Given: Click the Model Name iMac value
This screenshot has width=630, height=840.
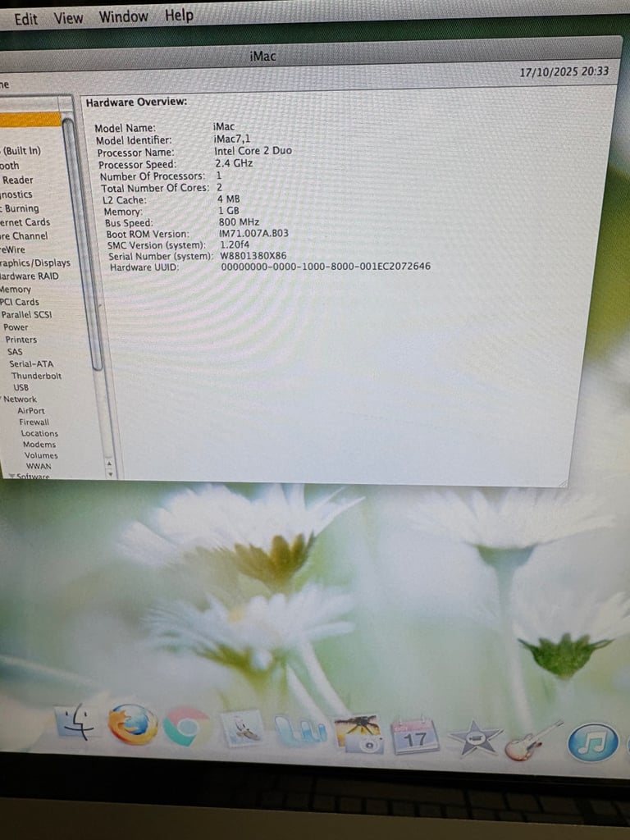Looking at the screenshot, I should click(x=223, y=126).
